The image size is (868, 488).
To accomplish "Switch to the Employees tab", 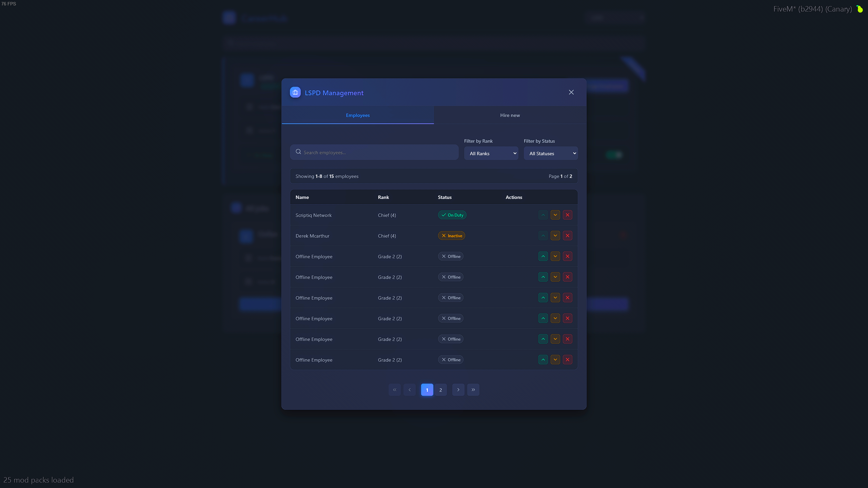I will pyautogui.click(x=358, y=115).
